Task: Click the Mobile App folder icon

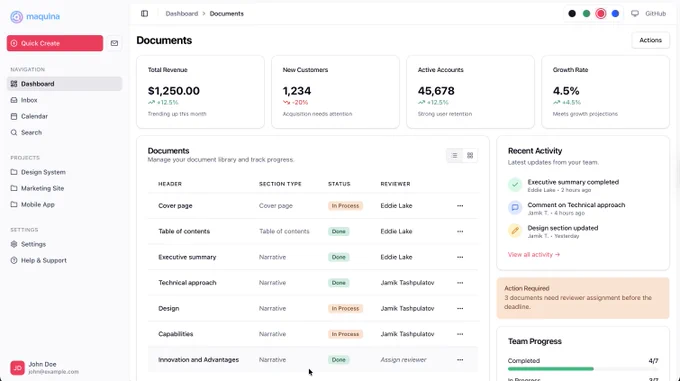Action: pos(14,205)
